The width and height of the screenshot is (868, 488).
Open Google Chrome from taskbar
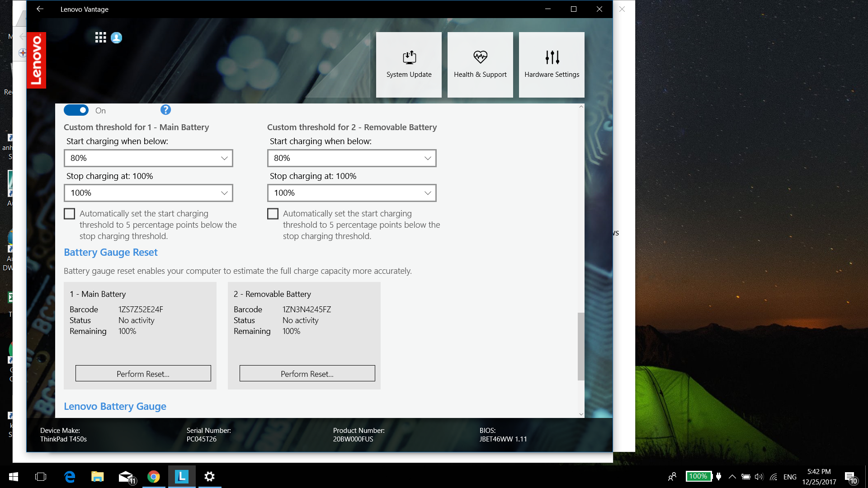(154, 477)
